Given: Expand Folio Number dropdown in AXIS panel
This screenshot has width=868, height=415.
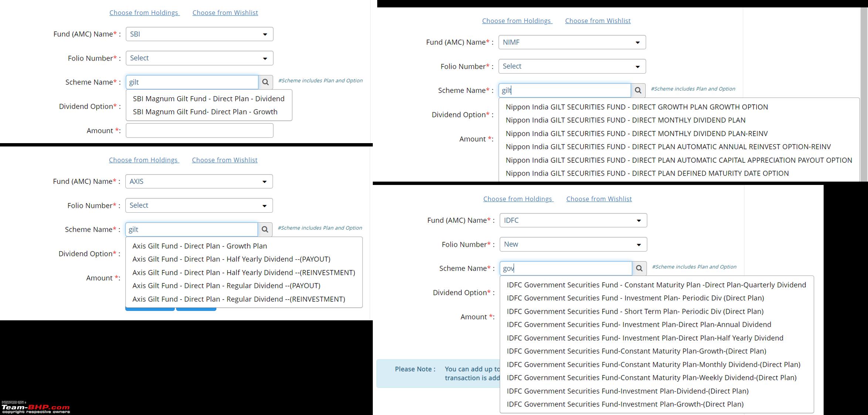Looking at the screenshot, I should 199,205.
